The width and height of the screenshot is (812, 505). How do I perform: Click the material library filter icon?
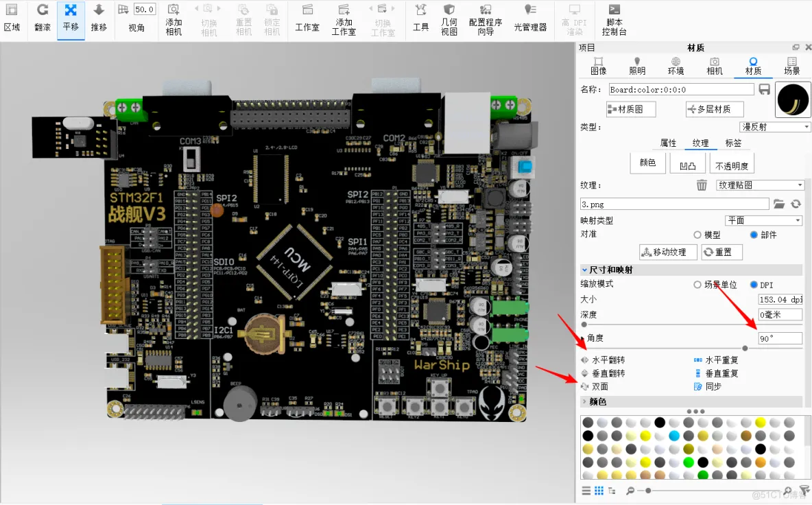[804, 490]
